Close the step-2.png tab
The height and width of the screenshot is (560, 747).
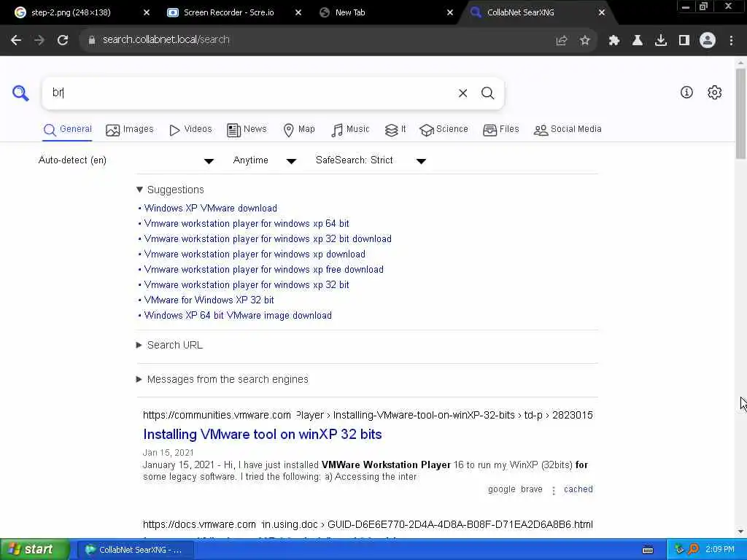tap(147, 12)
